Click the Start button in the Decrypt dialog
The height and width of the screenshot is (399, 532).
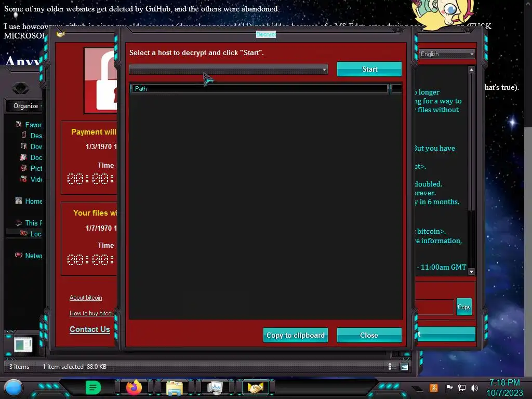tap(369, 69)
